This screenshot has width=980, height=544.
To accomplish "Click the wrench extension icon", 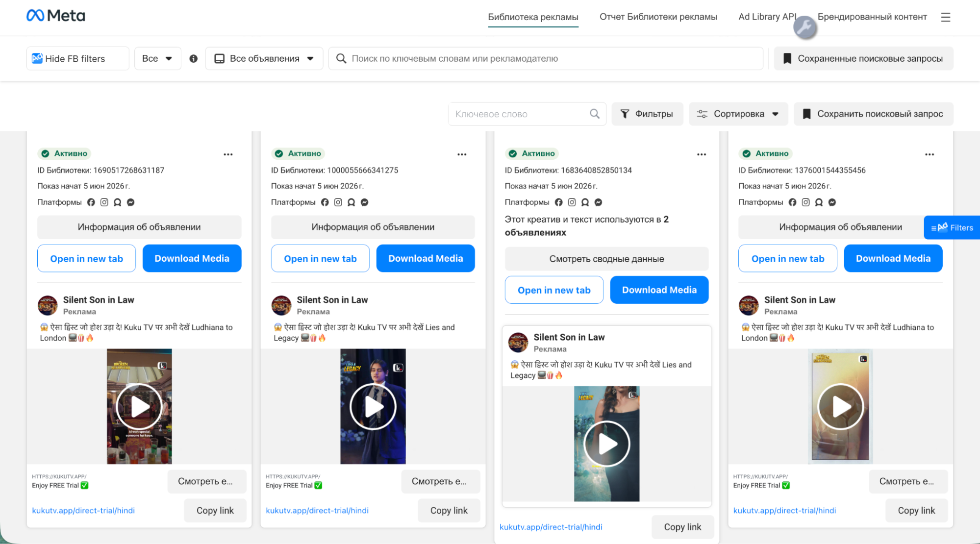I will 804,27.
